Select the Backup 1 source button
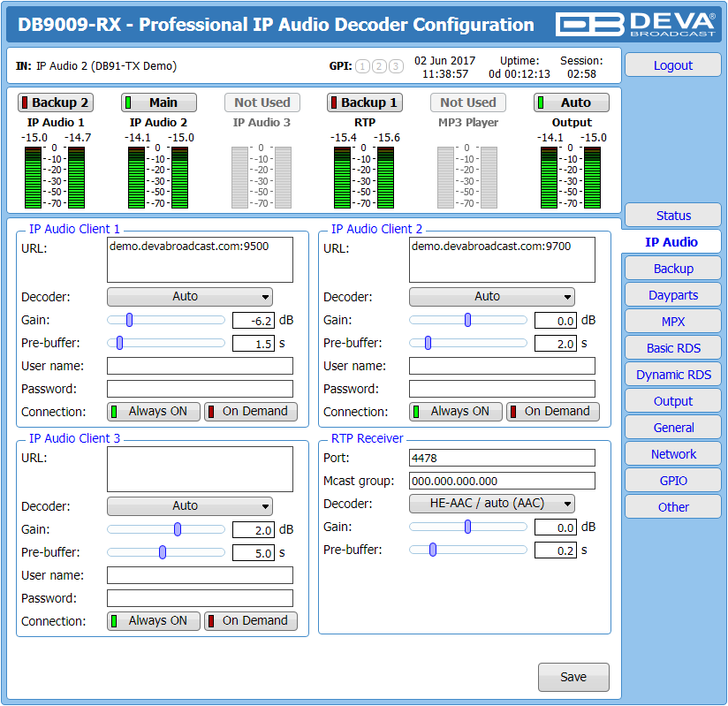Image resolution: width=728 pixels, height=706 pixels. (x=365, y=102)
